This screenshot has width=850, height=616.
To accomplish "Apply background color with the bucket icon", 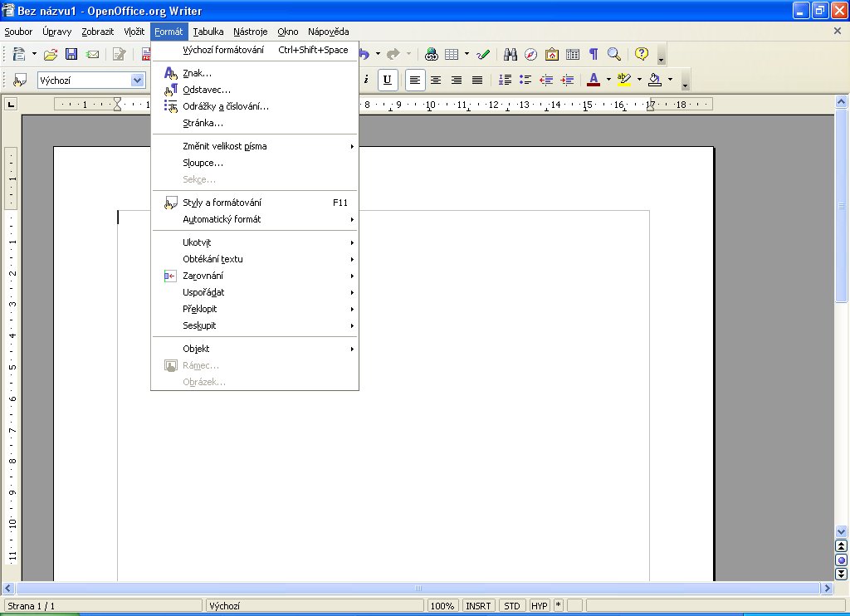I will click(655, 81).
